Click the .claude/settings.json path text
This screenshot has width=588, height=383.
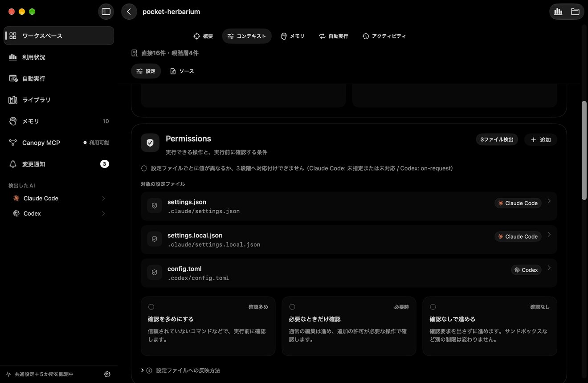(204, 211)
